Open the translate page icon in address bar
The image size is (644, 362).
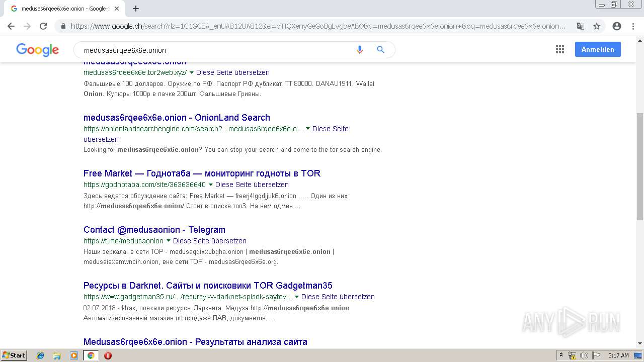tap(580, 26)
